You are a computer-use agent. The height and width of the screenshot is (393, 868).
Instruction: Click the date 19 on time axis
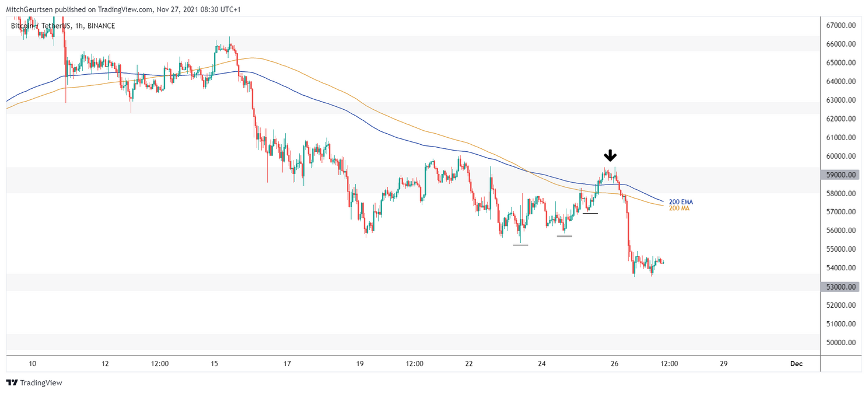click(360, 364)
